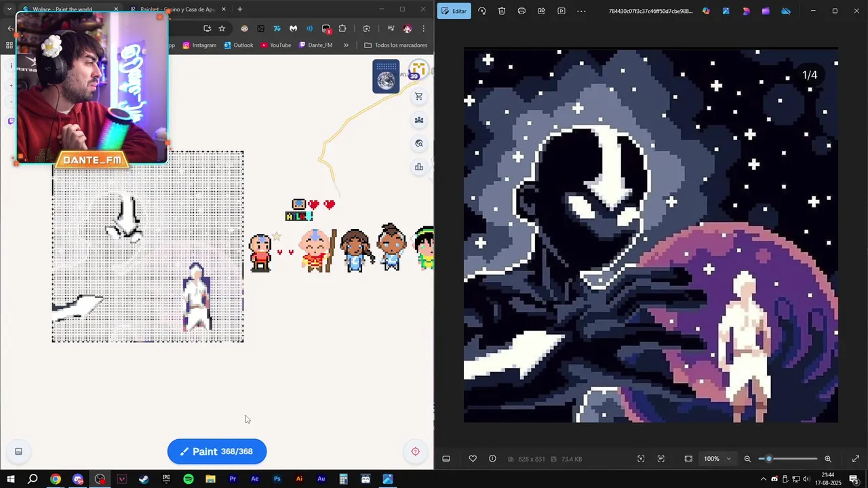This screenshot has height=488, width=868.
Task: Click Wplace locate target icon
Action: [416, 451]
